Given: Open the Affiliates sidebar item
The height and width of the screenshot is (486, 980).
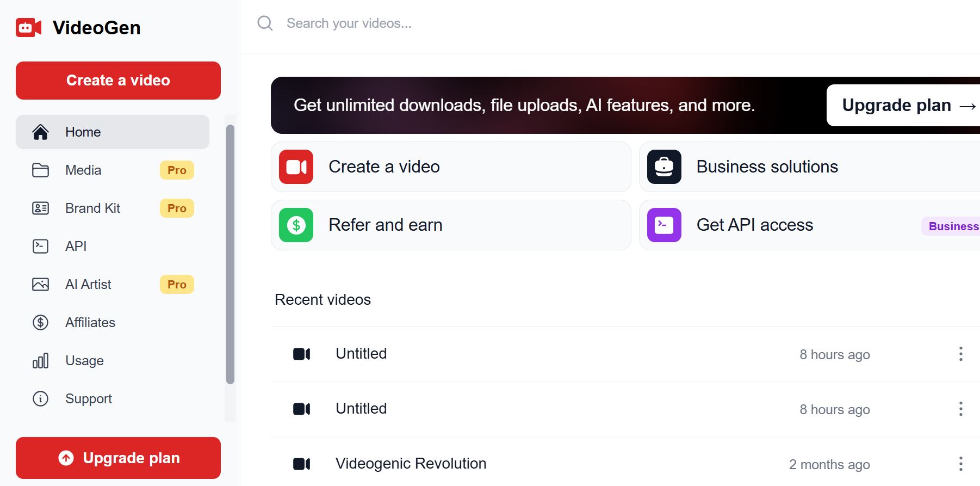Looking at the screenshot, I should tap(90, 323).
